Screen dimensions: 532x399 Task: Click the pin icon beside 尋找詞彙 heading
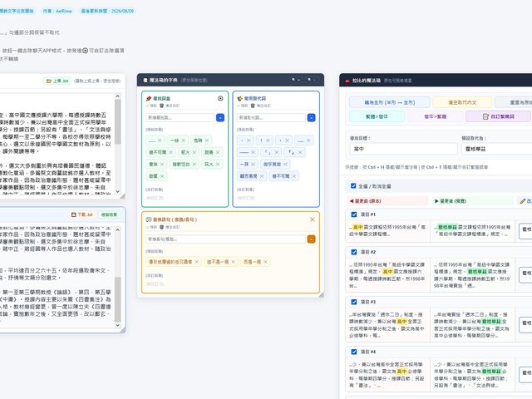pos(149,98)
